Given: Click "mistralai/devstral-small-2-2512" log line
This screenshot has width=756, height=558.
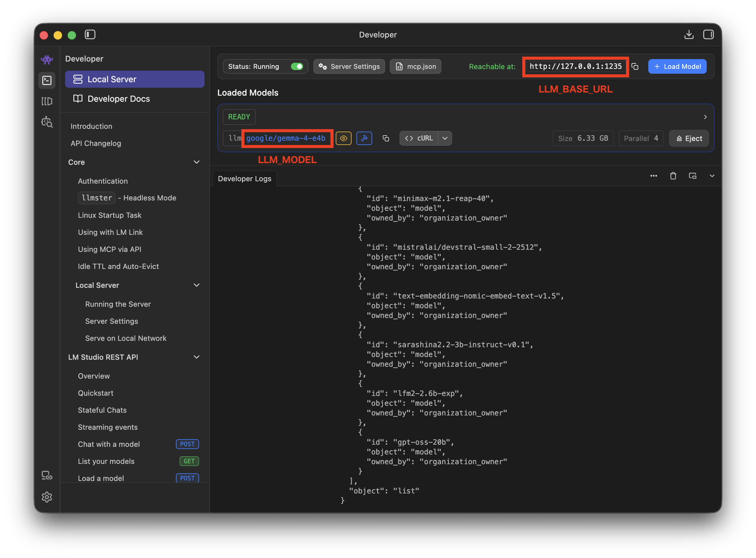Looking at the screenshot, I should 454,247.
